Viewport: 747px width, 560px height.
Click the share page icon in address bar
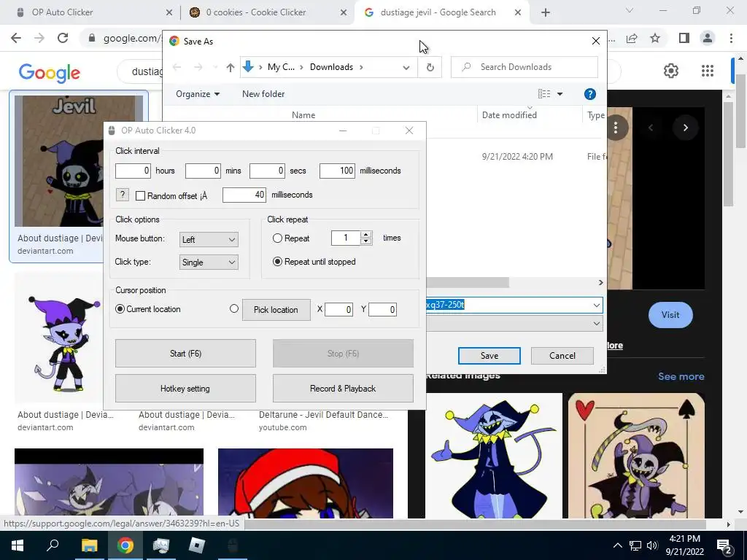pos(632,38)
